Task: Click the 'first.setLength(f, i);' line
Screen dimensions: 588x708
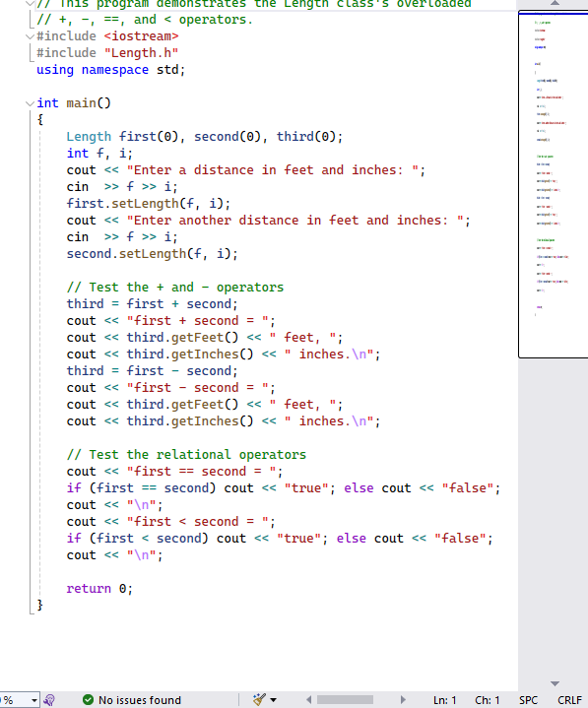Action: coord(148,204)
